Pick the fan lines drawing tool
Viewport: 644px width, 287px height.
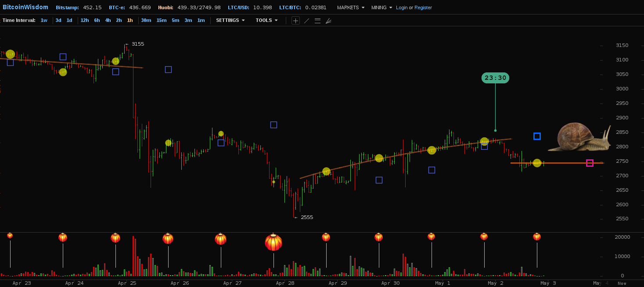(328, 21)
